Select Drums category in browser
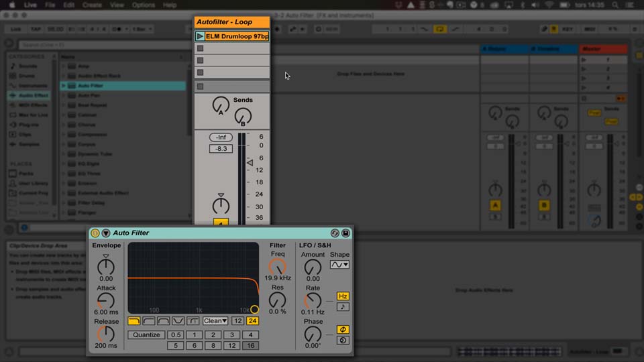644x362 pixels. coord(27,76)
